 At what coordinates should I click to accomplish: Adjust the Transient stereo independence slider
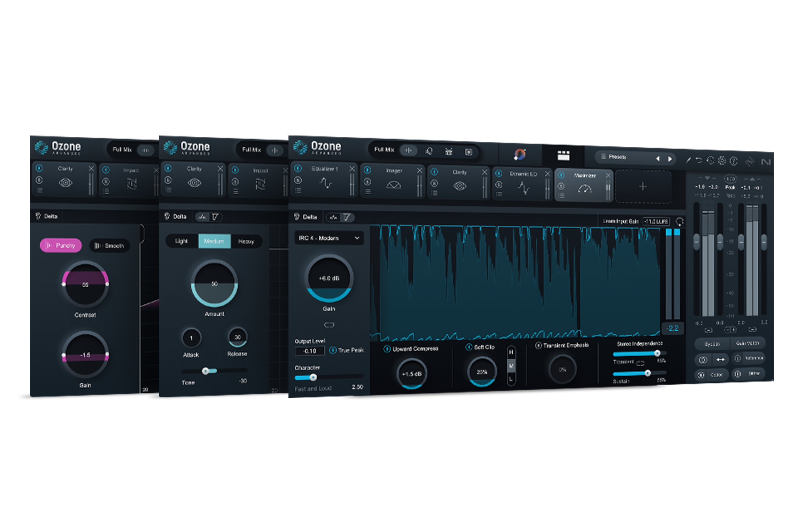click(657, 353)
